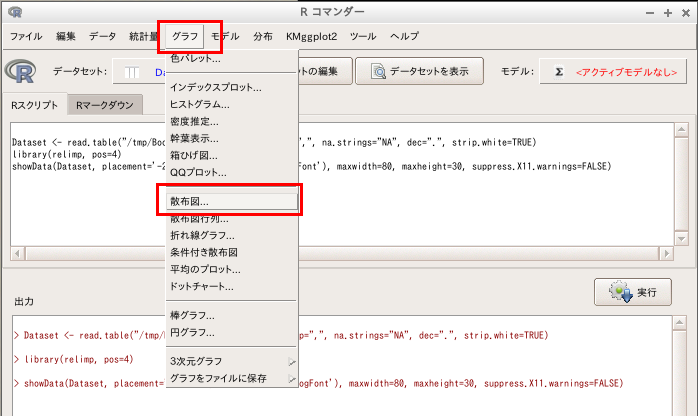Select ヒストグラム... menu entry
The image size is (698, 416).
(231, 105)
